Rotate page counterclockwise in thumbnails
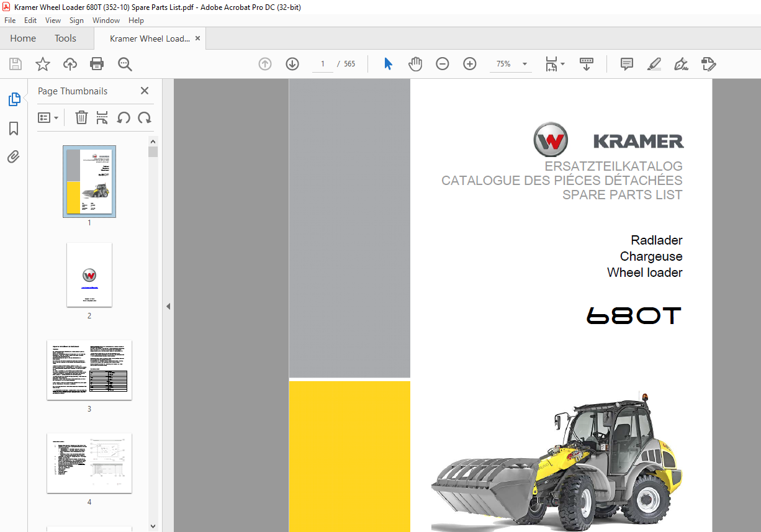The image size is (761, 532). 124,117
